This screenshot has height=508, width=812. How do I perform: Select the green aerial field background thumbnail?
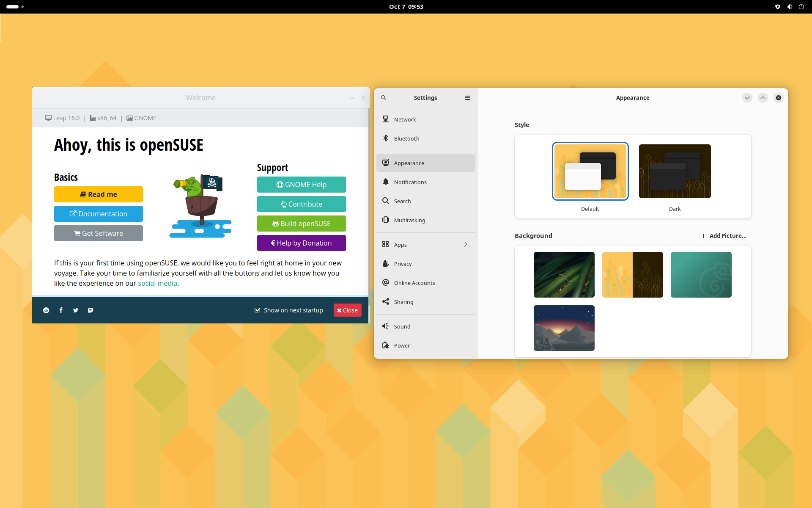564,274
